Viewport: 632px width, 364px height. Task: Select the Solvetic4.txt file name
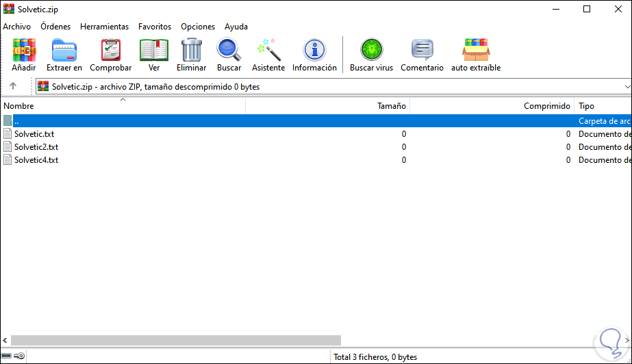coord(36,159)
